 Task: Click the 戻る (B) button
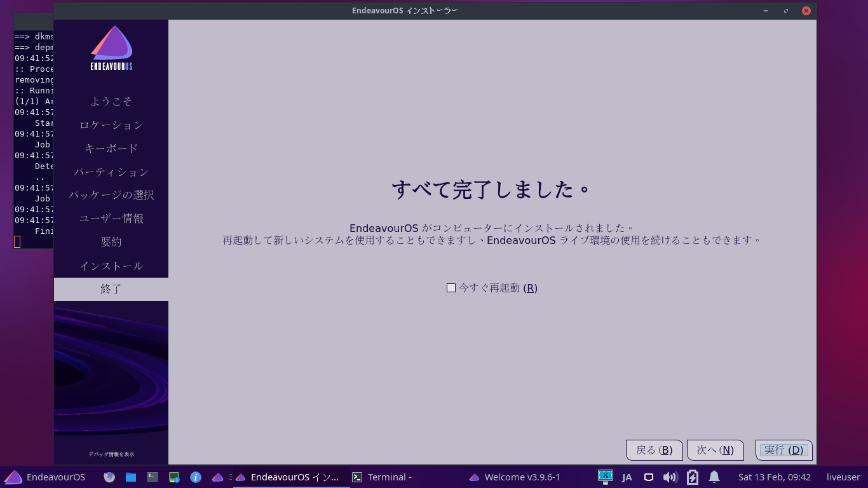(x=654, y=450)
